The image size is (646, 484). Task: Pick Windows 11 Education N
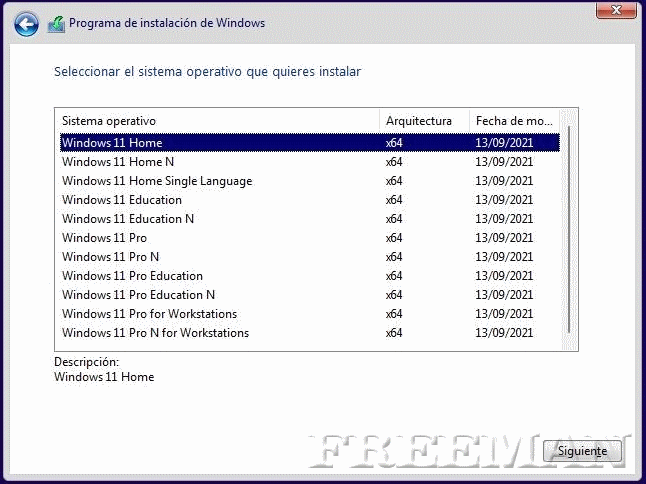[310, 219]
